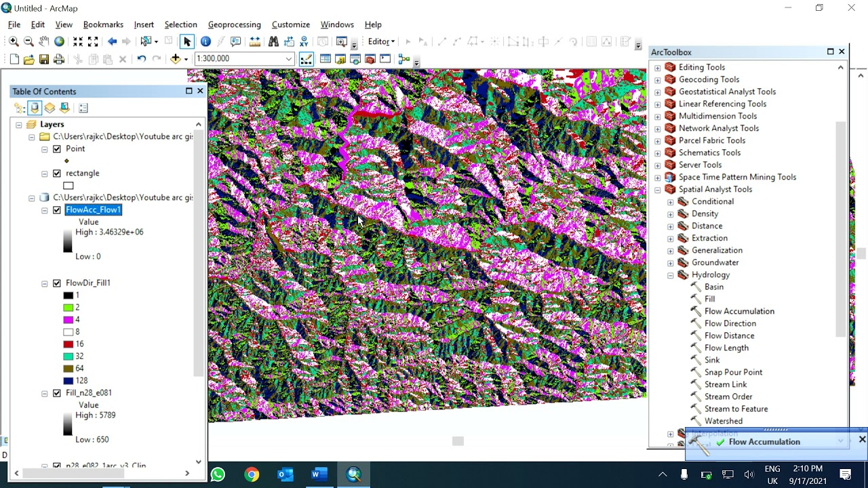Save the map with floppy icon

tap(44, 59)
